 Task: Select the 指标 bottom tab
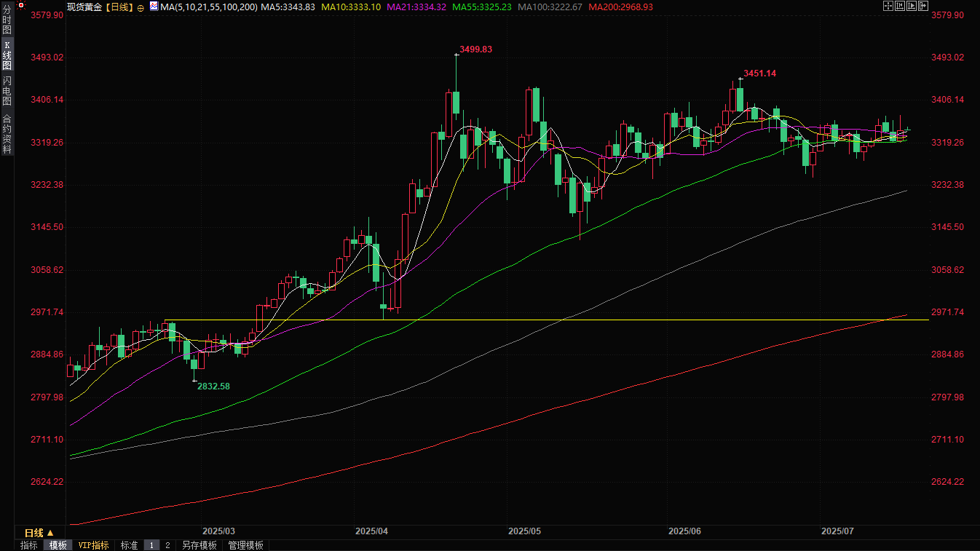pyautogui.click(x=28, y=545)
